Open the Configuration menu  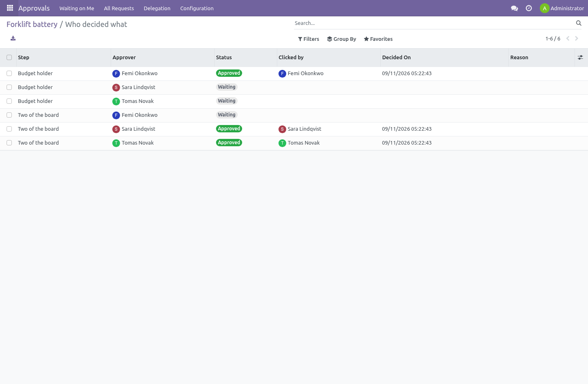coord(197,8)
